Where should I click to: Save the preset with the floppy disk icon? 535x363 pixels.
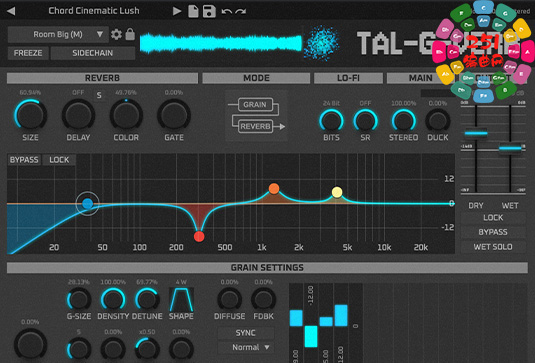[x=209, y=11]
